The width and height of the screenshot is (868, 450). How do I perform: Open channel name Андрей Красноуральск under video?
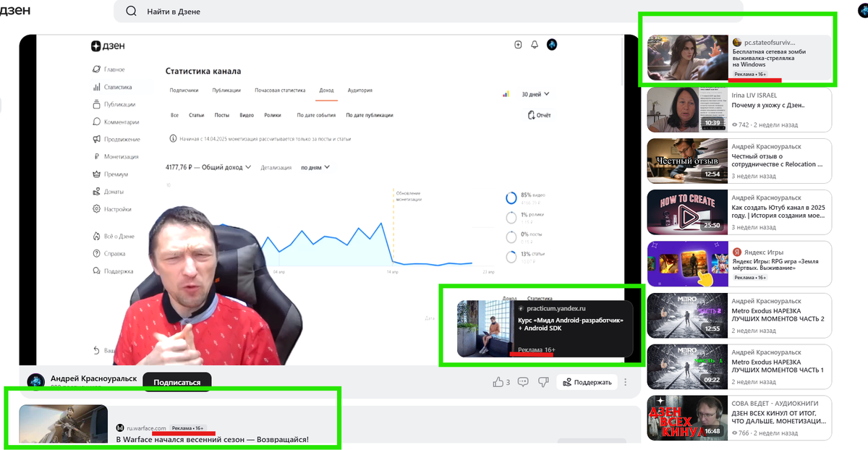point(93,378)
